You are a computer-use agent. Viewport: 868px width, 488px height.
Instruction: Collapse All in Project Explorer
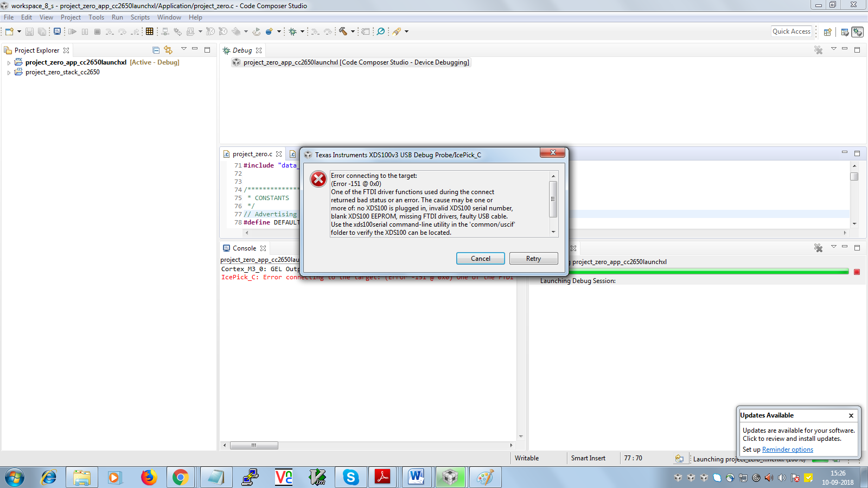[x=156, y=50]
